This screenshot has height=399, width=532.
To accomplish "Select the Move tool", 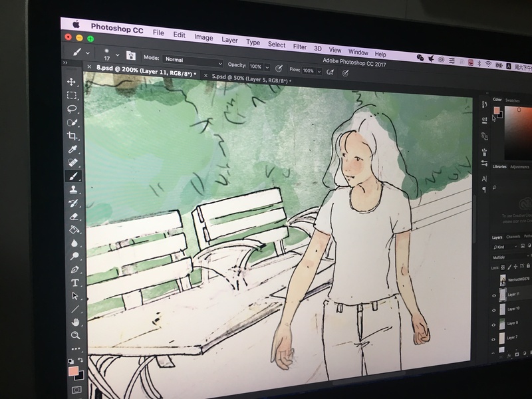I will [x=71, y=82].
